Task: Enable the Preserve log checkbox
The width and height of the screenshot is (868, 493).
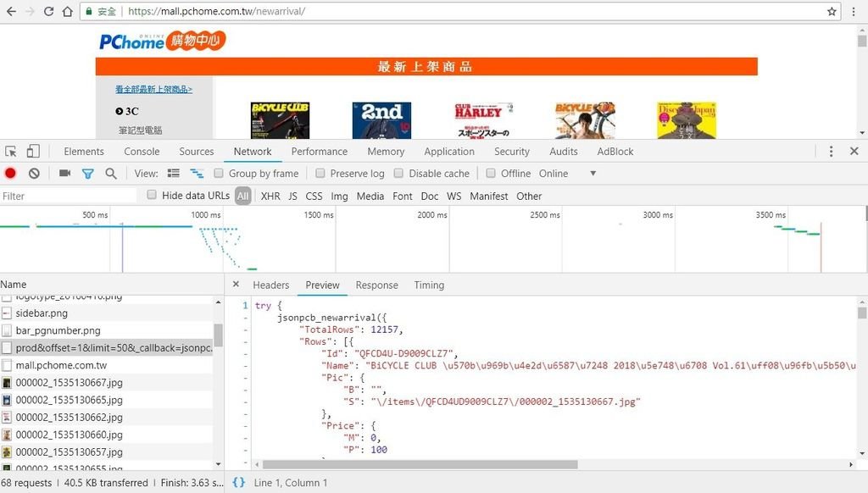Action: click(320, 173)
